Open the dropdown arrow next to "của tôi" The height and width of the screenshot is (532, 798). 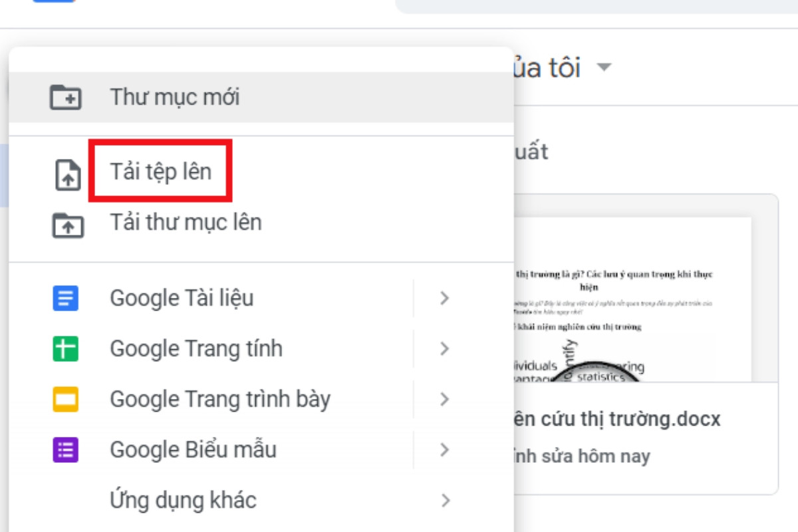tap(604, 67)
